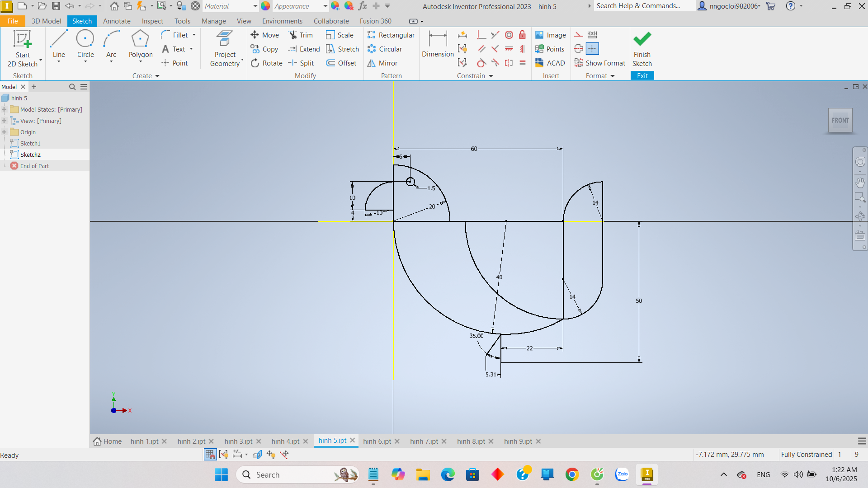Viewport: 868px width, 488px height.
Task: Select the Circle sketch tool
Action: tap(85, 45)
